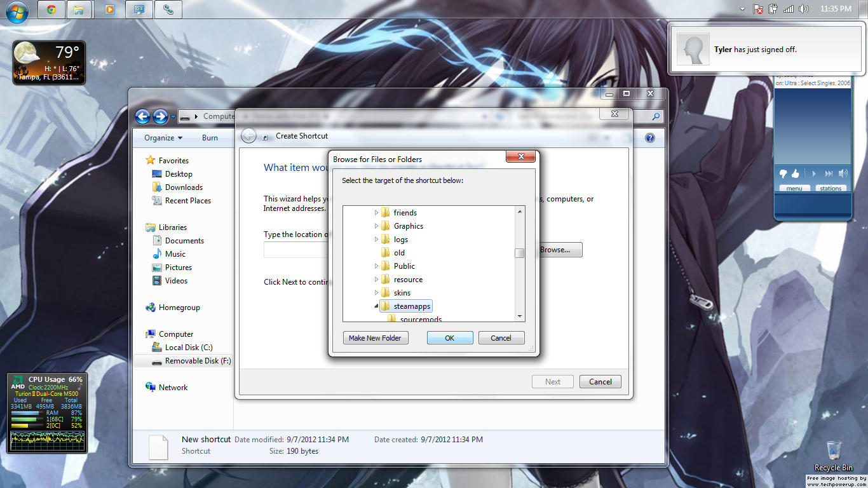Screen dimensions: 868x488
Task: Go forward in the Explorer window
Action: coord(160,116)
